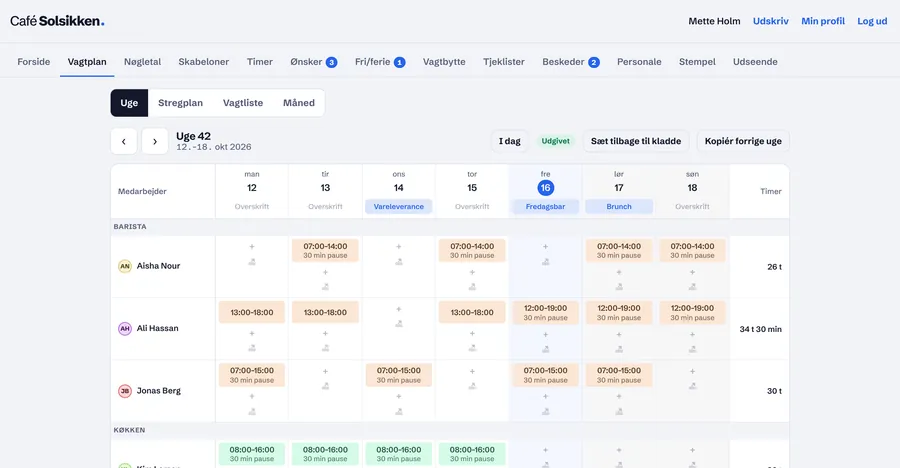Open the Skabeloner tab
This screenshot has width=900, height=468.
(x=204, y=61)
